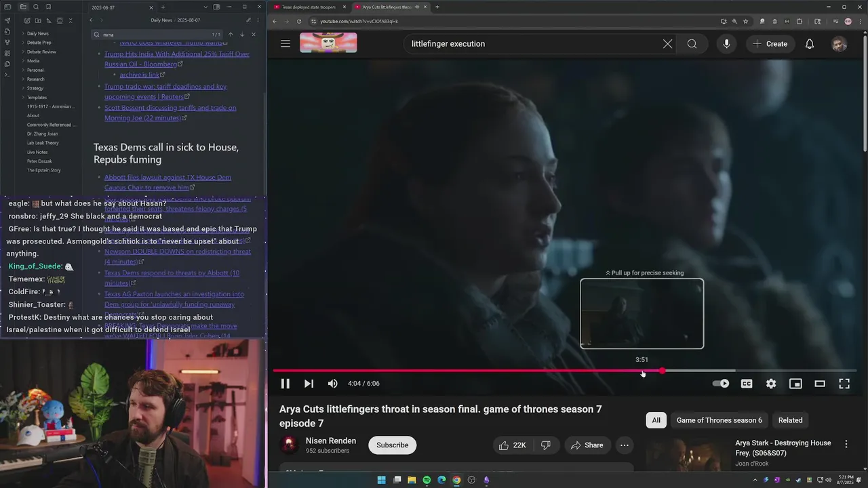Open the YouTube account avatar menu
The image size is (868, 488).
(840, 44)
